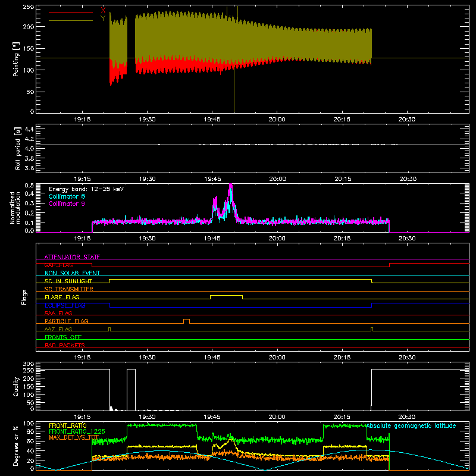Click the ATTENUATOR_STATE flag label
Viewport: 476px width, 476px height.
pos(72,257)
